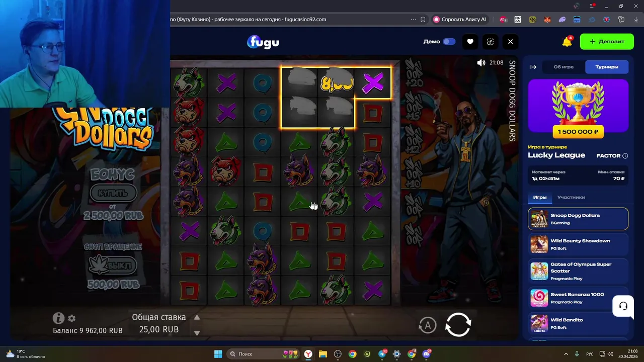Open Wild Bandito game

578,323
